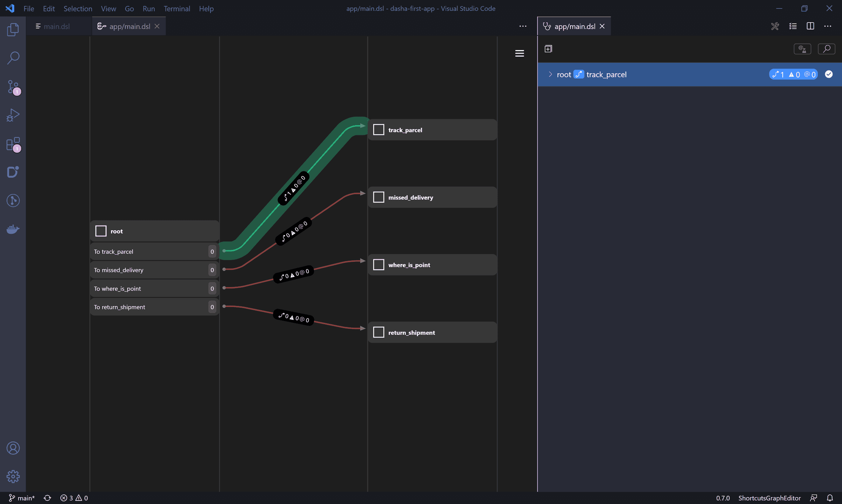This screenshot has width=842, height=504.
Task: Click the wrench-and-screwdriver tools icon above graph panel
Action: coord(775,26)
